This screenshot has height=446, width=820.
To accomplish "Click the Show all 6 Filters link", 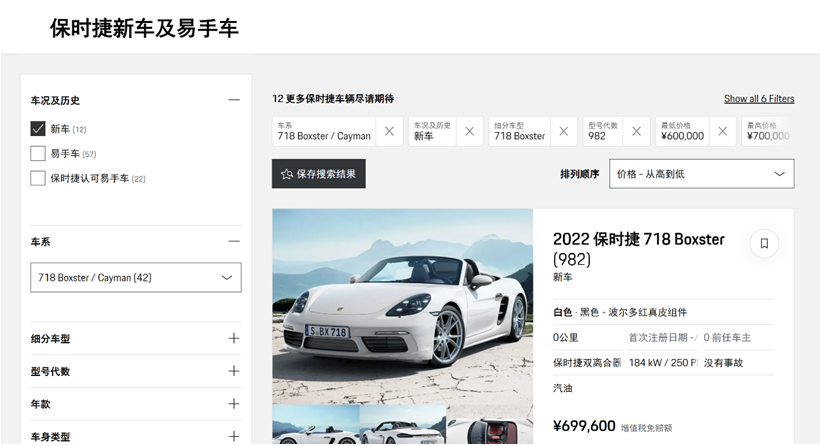I will click(759, 99).
